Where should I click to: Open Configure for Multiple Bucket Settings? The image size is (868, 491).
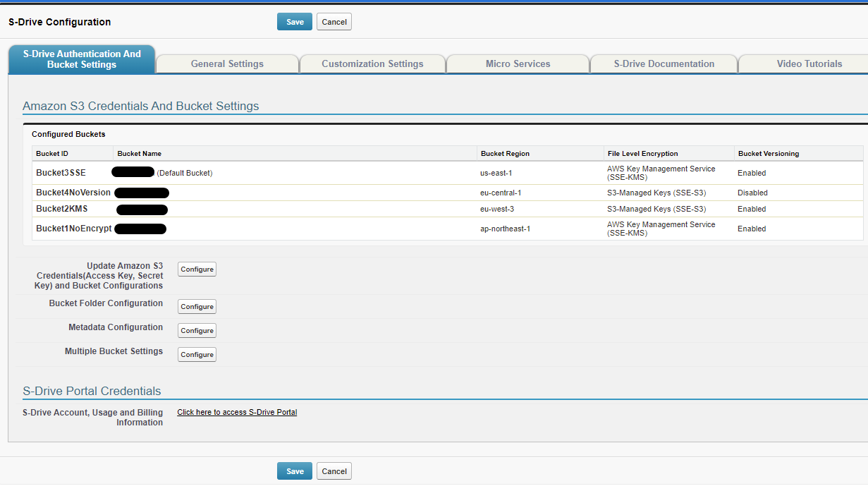pyautogui.click(x=197, y=355)
